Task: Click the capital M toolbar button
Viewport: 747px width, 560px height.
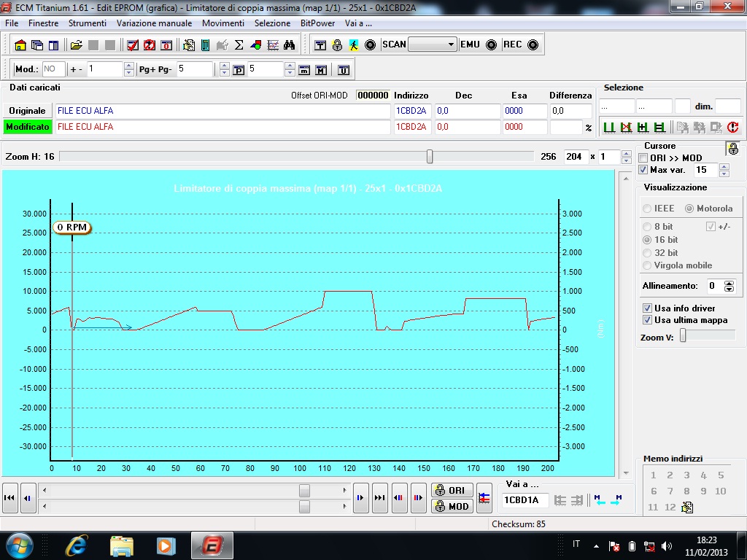Action: (x=321, y=71)
